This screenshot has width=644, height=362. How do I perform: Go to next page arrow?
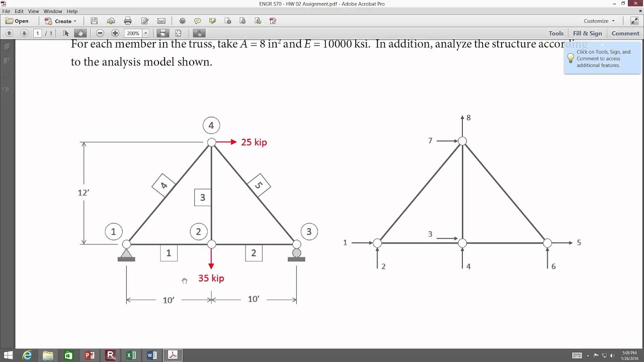coord(24,33)
